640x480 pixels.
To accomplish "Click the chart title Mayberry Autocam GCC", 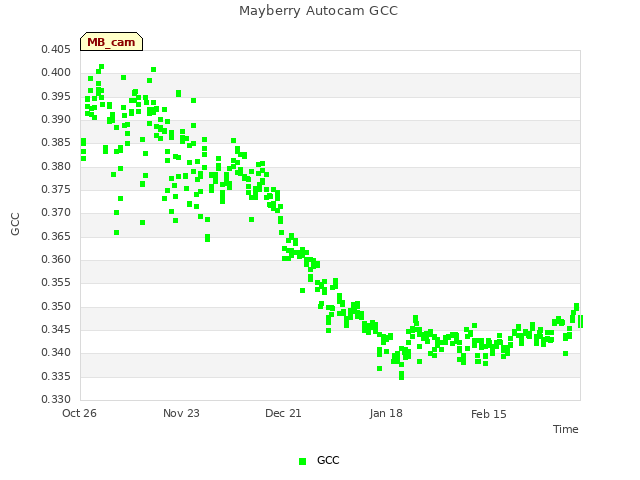I will click(318, 11).
